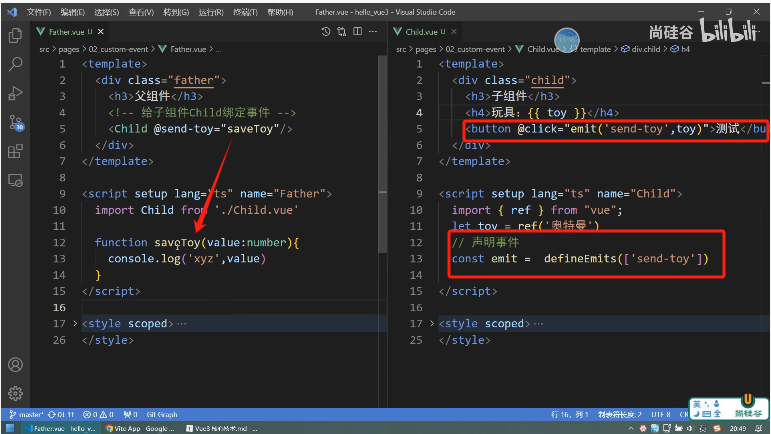Open the 帮助(H) menu
The image size is (771, 434).
(280, 12)
